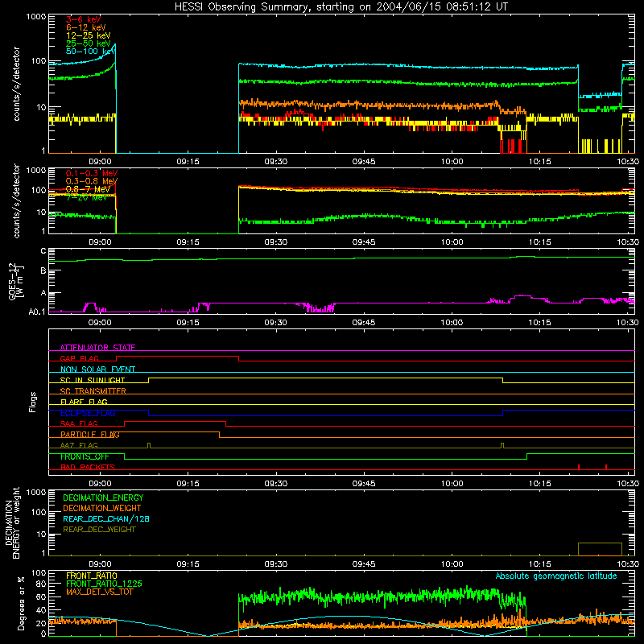Select the 25-50 keV legend label

[89, 43]
